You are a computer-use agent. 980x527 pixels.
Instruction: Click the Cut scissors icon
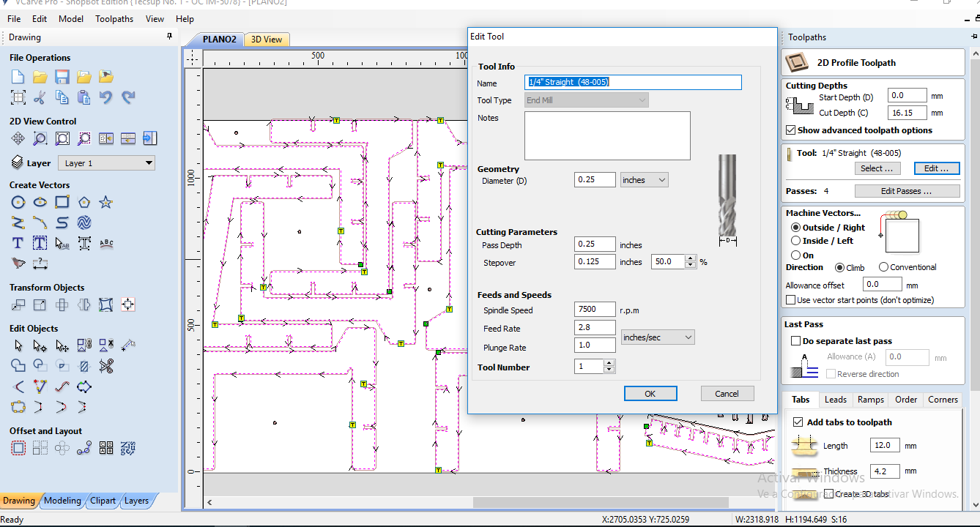tap(40, 97)
